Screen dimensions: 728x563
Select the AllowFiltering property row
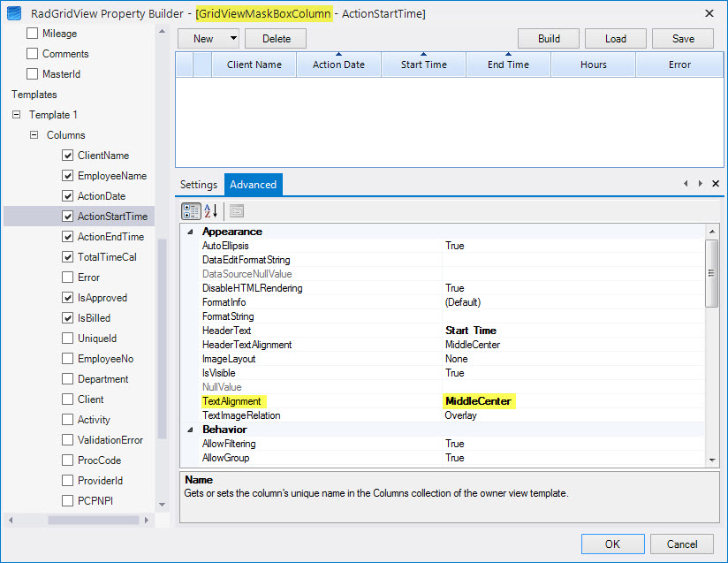click(x=453, y=444)
